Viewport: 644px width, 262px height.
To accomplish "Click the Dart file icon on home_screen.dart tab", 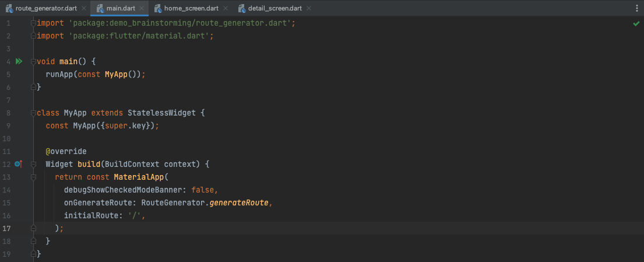I will pos(158,8).
